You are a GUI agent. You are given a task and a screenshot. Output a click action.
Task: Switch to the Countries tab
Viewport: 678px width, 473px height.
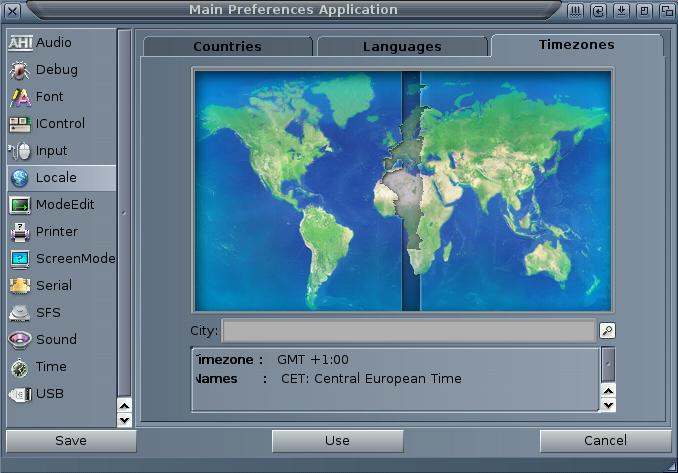point(227,46)
